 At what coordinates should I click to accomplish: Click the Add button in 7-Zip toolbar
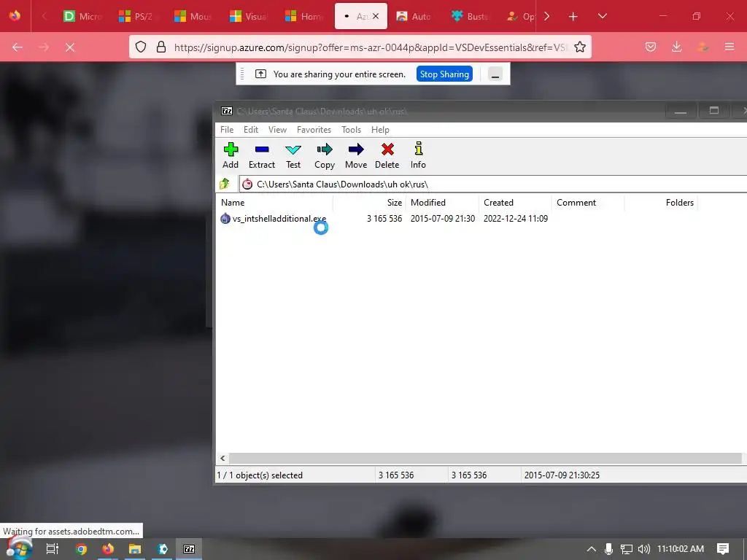[x=231, y=155]
